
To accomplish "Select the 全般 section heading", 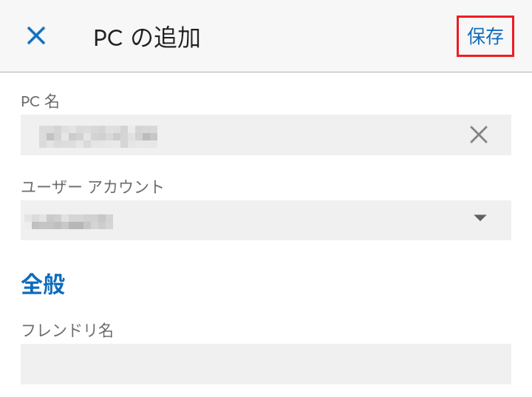I will click(x=43, y=284).
